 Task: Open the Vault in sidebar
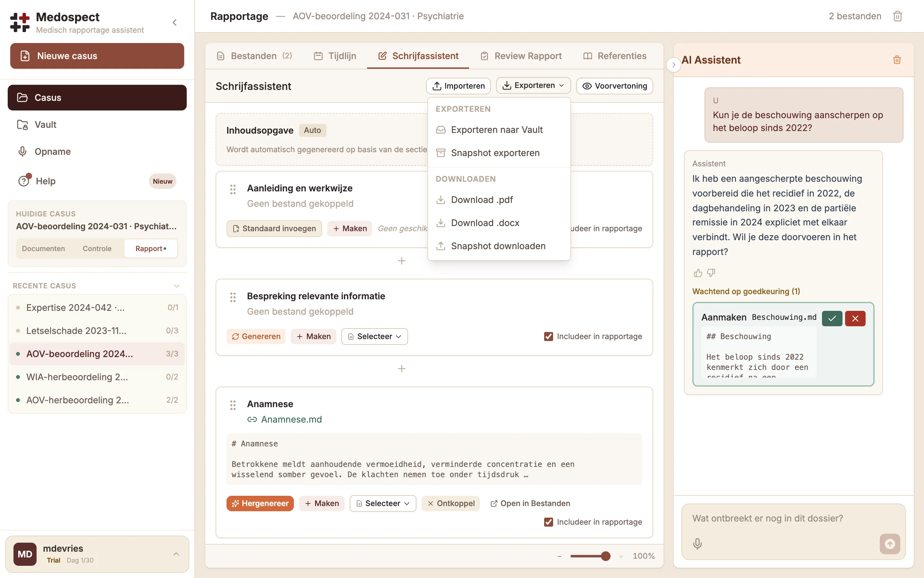[97, 125]
